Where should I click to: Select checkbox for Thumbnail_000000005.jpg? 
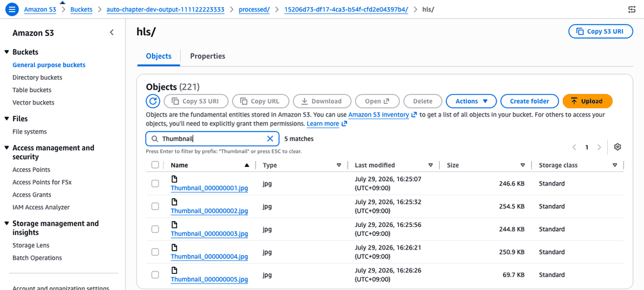pyautogui.click(x=155, y=275)
